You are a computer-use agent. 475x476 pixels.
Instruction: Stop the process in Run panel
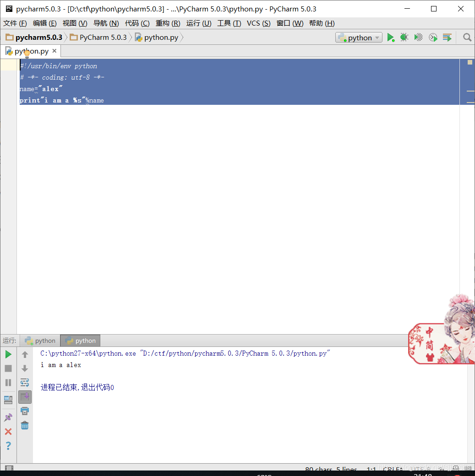8,368
